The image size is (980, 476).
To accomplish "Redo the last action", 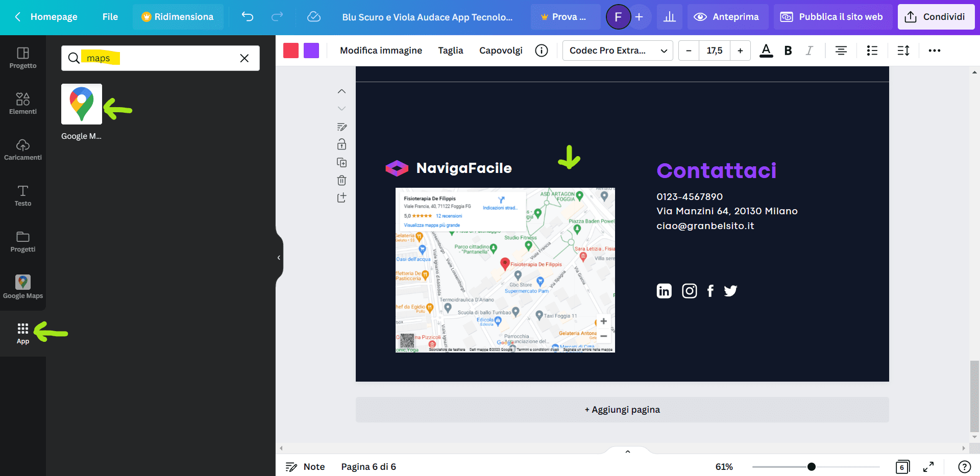I will coord(277,17).
